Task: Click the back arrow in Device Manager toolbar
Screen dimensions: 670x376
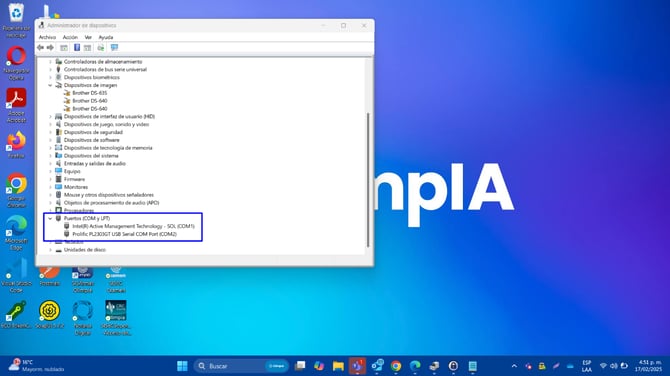Action: 41,47
